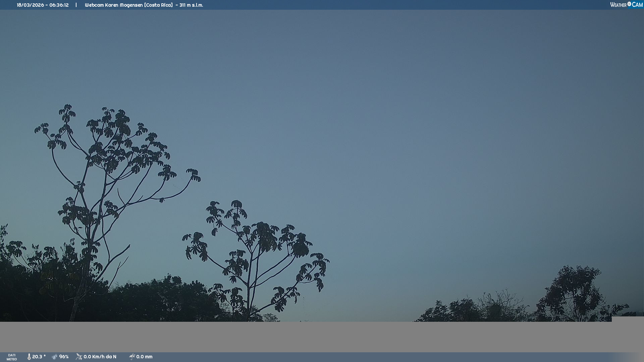Screen dimensions: 644x362
Task: Click the wind anemometer icon
Action: tap(79, 357)
